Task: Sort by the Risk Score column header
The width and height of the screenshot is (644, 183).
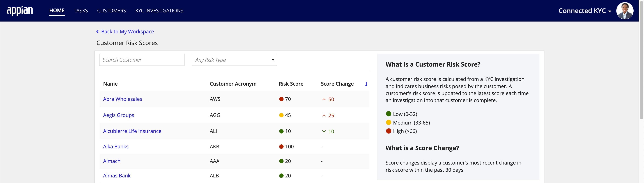Action: point(291,84)
